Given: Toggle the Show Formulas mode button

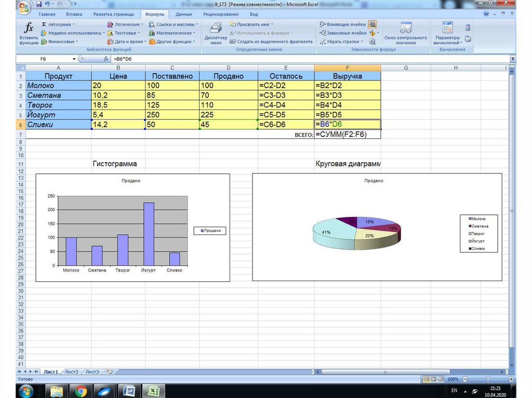Looking at the screenshot, I should coord(373,24).
